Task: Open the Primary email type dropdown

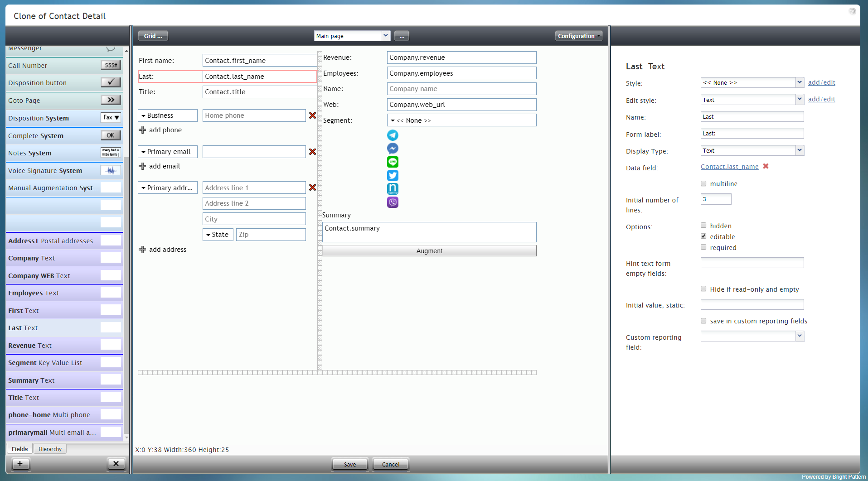Action: 168,152
